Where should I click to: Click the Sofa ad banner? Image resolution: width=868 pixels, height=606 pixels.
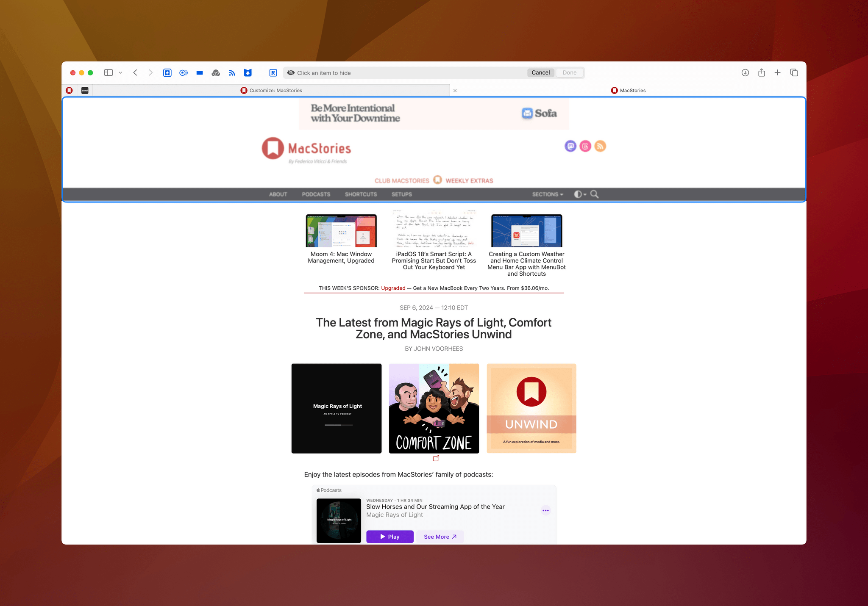(x=434, y=113)
